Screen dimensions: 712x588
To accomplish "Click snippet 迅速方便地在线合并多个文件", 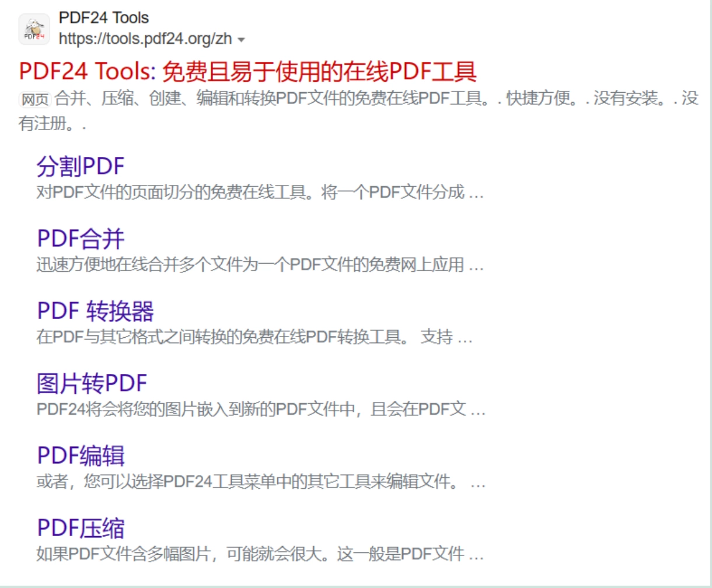I will click(x=260, y=265).
